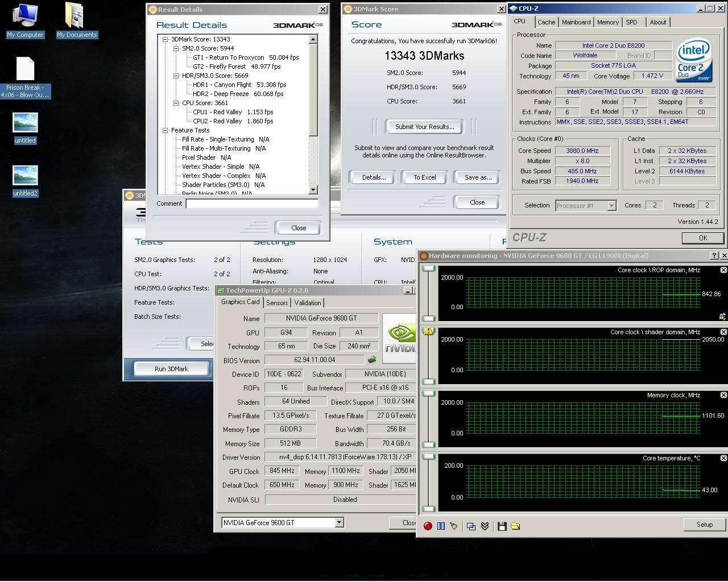Open the Memory tab in CPU-Z
The image size is (728, 582).
(x=608, y=22)
